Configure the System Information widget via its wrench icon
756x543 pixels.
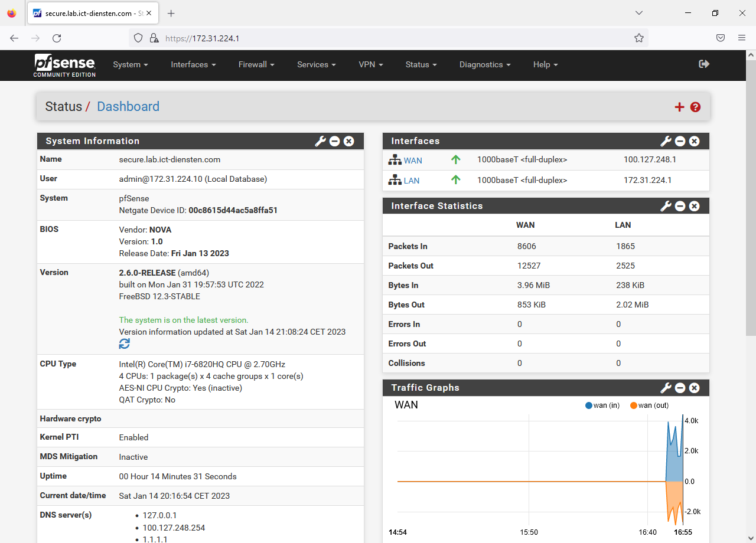[x=320, y=141]
